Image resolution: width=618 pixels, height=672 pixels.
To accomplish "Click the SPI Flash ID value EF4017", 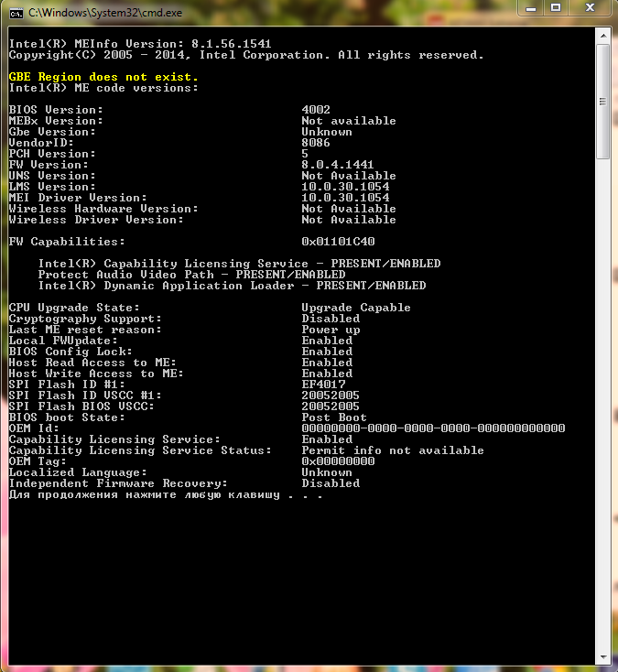I will 323,385.
